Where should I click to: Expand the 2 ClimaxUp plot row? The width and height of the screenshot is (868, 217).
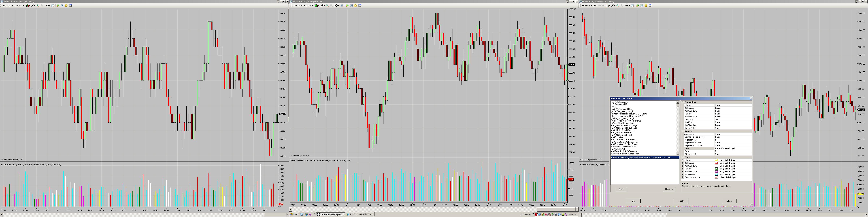tap(683, 163)
